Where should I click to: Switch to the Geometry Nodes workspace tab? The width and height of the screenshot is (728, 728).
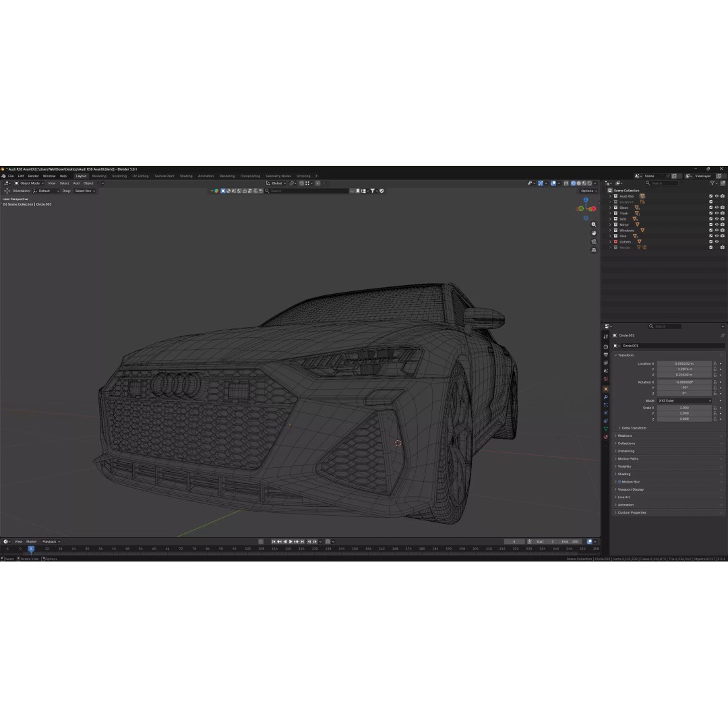(x=278, y=177)
